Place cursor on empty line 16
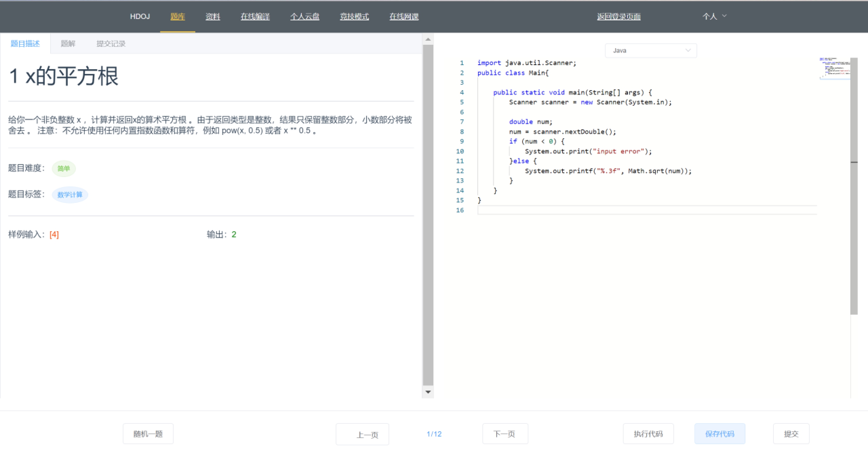Viewport: 868px width, 474px height. (647, 210)
